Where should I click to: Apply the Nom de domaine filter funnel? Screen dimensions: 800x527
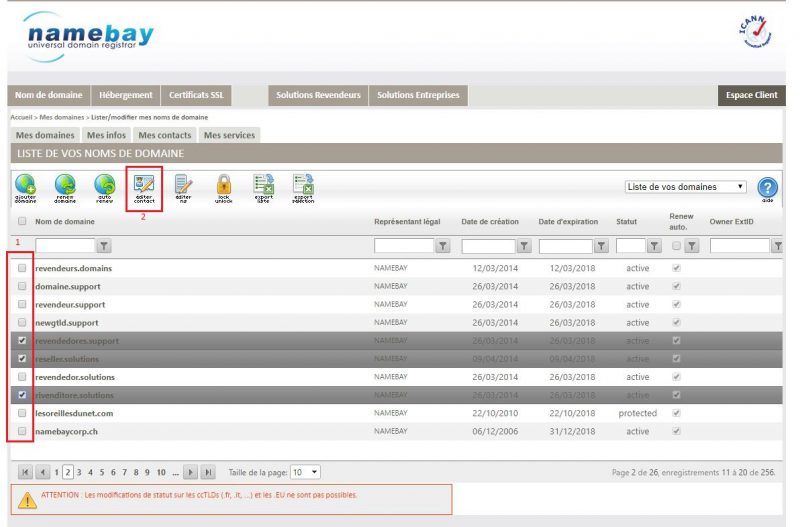click(x=104, y=246)
